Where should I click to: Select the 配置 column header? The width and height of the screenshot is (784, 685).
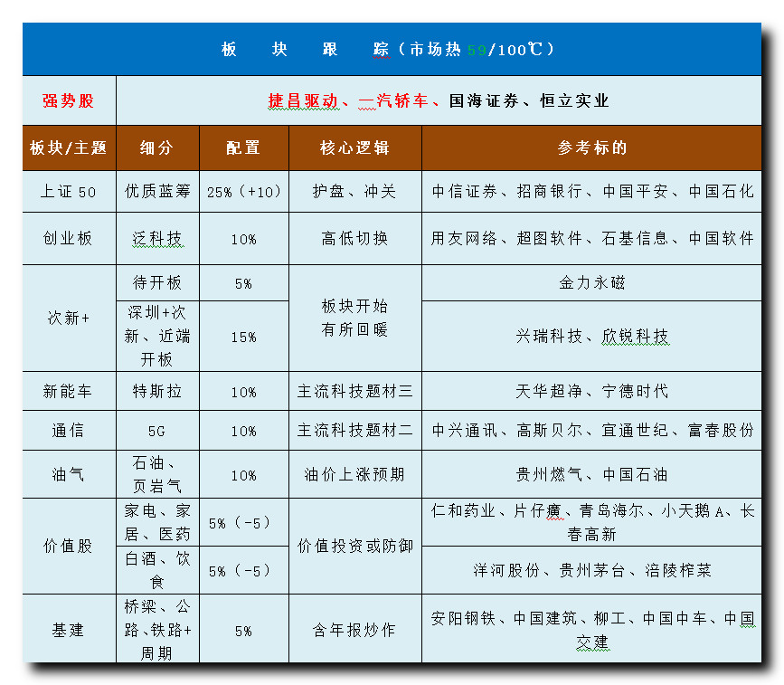click(x=244, y=148)
